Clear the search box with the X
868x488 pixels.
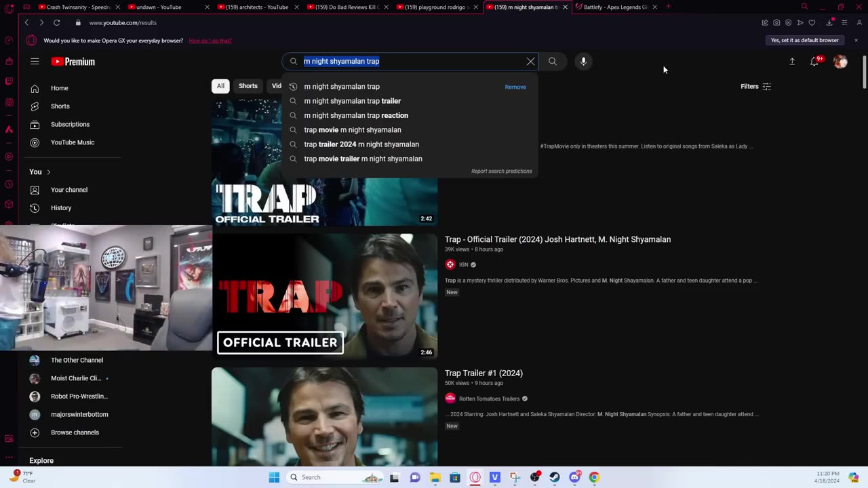tap(530, 62)
